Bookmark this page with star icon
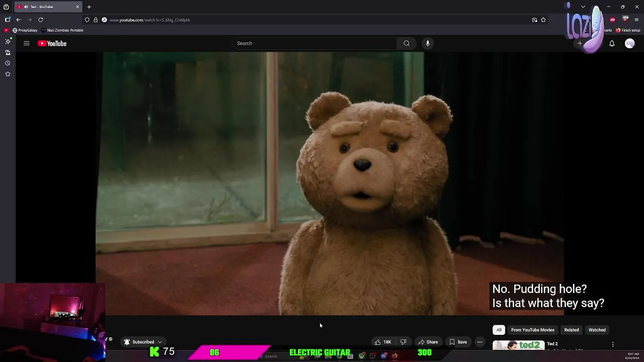This screenshot has height=362, width=644. (543, 20)
